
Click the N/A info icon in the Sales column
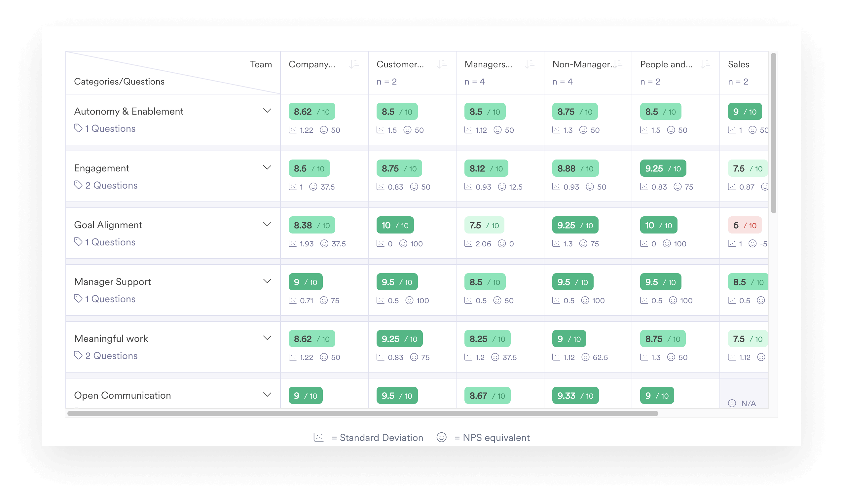click(x=732, y=403)
